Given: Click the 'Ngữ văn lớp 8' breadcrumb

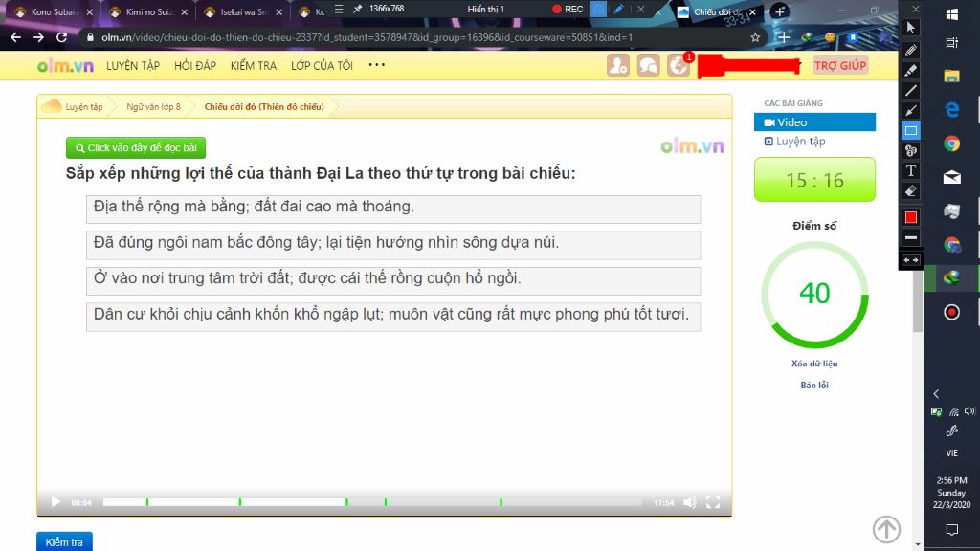Looking at the screenshot, I should pos(153,107).
